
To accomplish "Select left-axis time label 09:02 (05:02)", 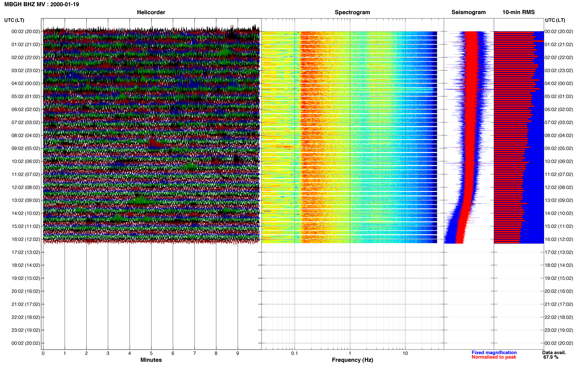I will [x=26, y=148].
